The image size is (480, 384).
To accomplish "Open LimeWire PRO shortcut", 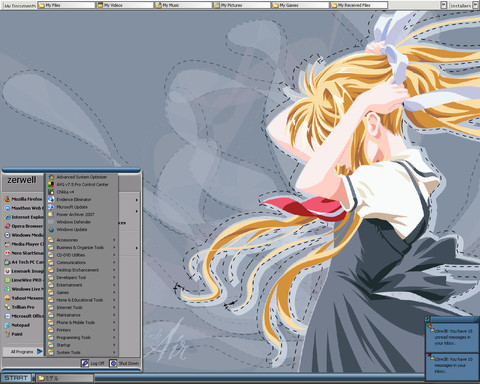I will (23, 280).
